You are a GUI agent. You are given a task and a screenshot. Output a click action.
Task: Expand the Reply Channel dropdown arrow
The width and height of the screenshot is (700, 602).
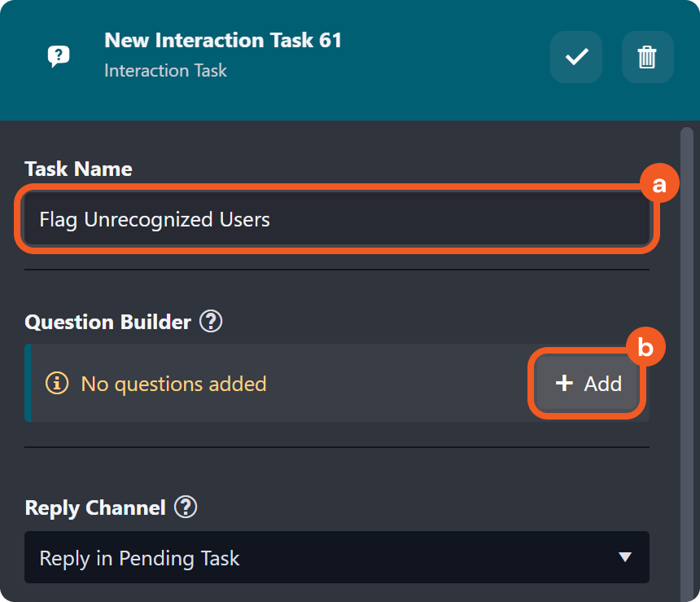(624, 558)
